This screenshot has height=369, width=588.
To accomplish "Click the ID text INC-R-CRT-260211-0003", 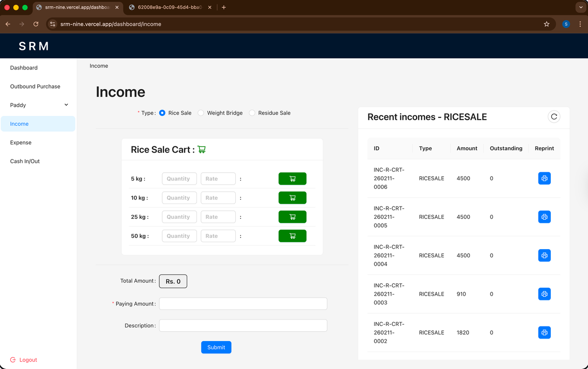I will pos(389,294).
